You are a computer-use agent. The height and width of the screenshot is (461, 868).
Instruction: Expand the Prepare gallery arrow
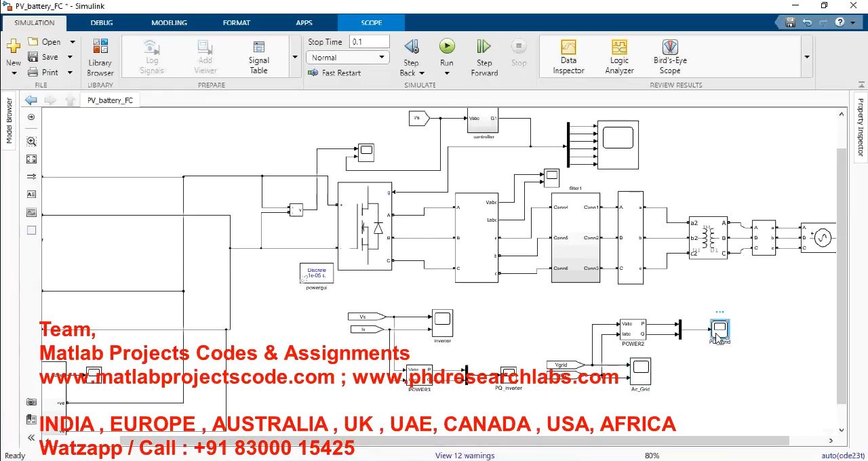click(x=295, y=57)
